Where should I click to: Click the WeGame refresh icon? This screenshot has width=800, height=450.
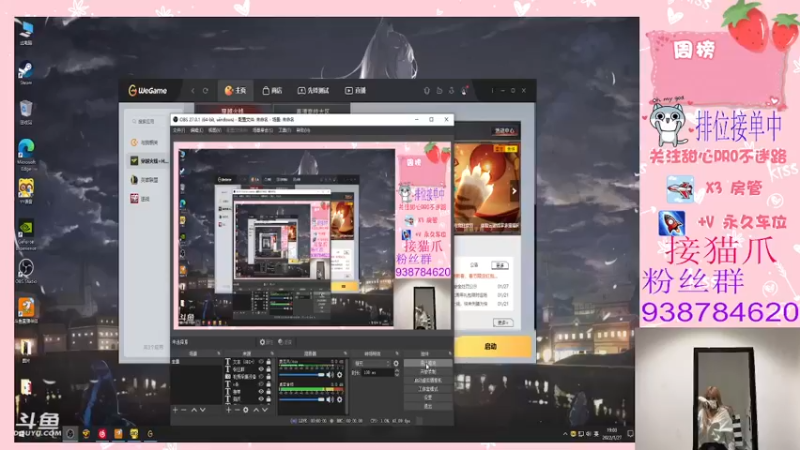205,91
